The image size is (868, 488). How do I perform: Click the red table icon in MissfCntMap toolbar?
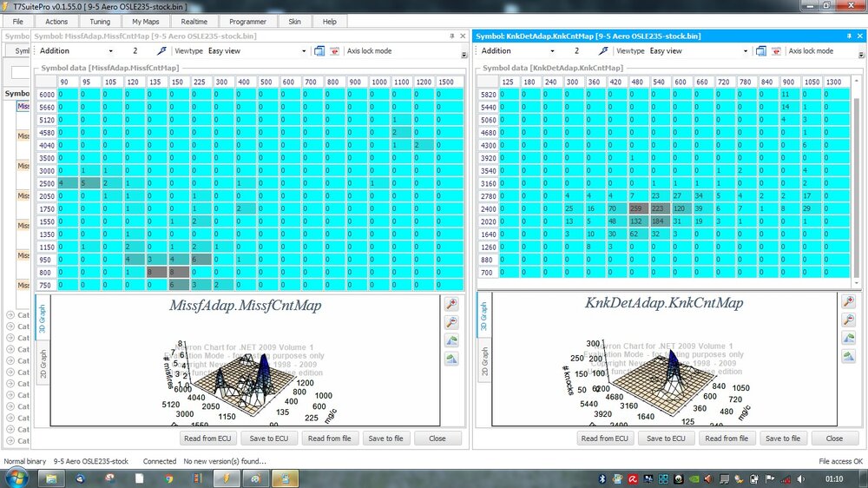pos(334,51)
